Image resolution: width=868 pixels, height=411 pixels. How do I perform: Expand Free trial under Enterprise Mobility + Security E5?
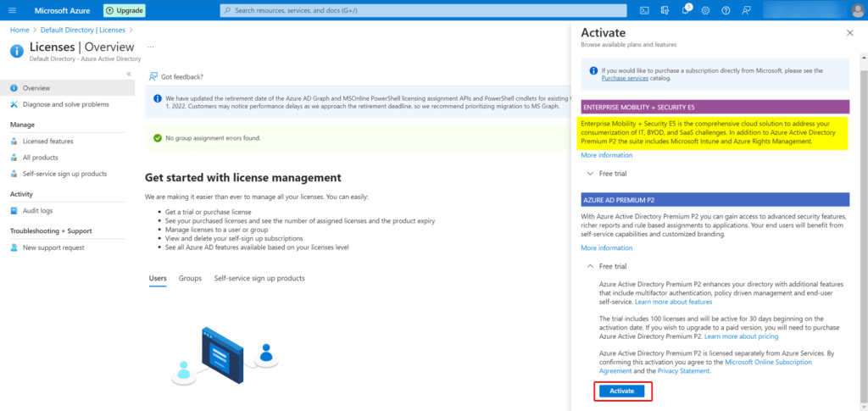pos(606,173)
